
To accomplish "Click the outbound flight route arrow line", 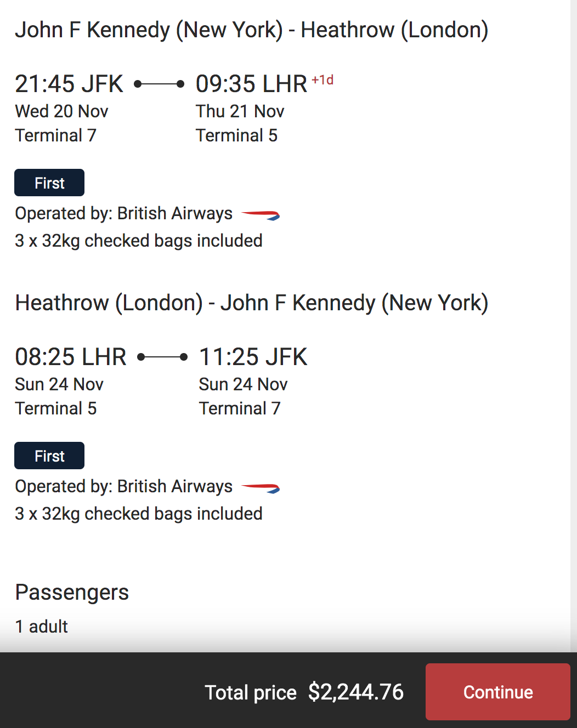I will (159, 84).
